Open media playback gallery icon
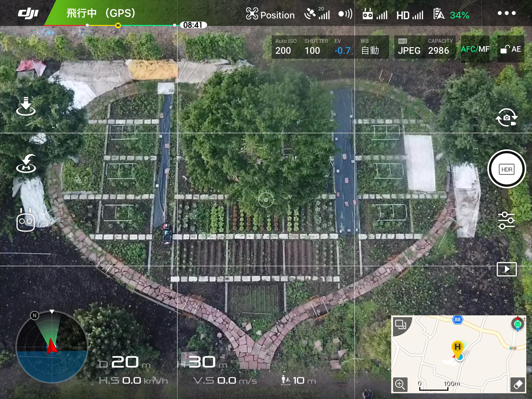This screenshot has width=532, height=399. pyautogui.click(x=507, y=269)
